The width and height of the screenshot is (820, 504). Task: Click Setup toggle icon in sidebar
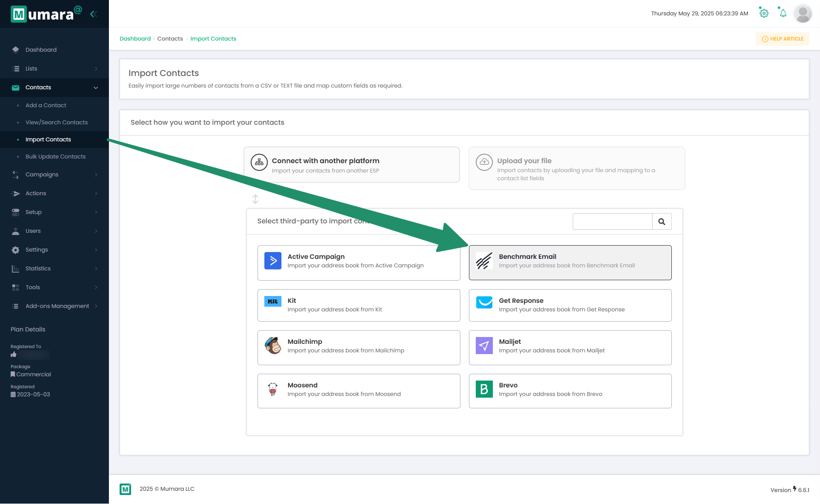(x=16, y=212)
